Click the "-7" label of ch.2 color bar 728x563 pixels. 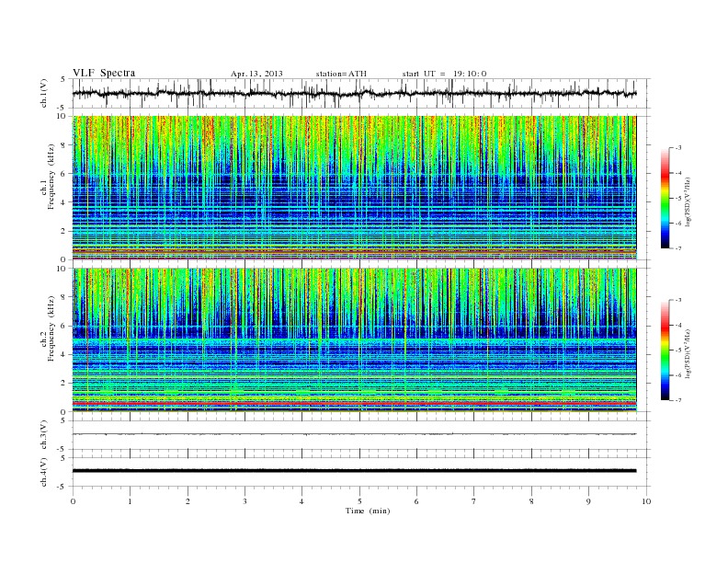click(678, 400)
